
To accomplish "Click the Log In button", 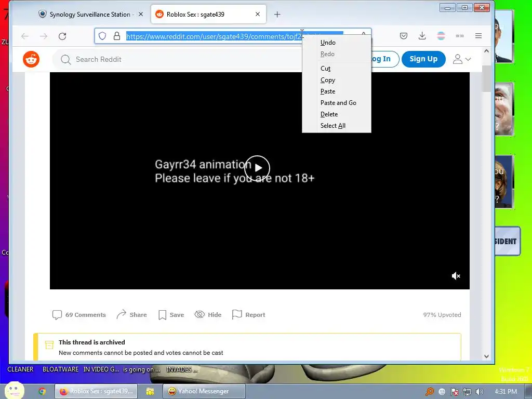I will pyautogui.click(x=384, y=59).
